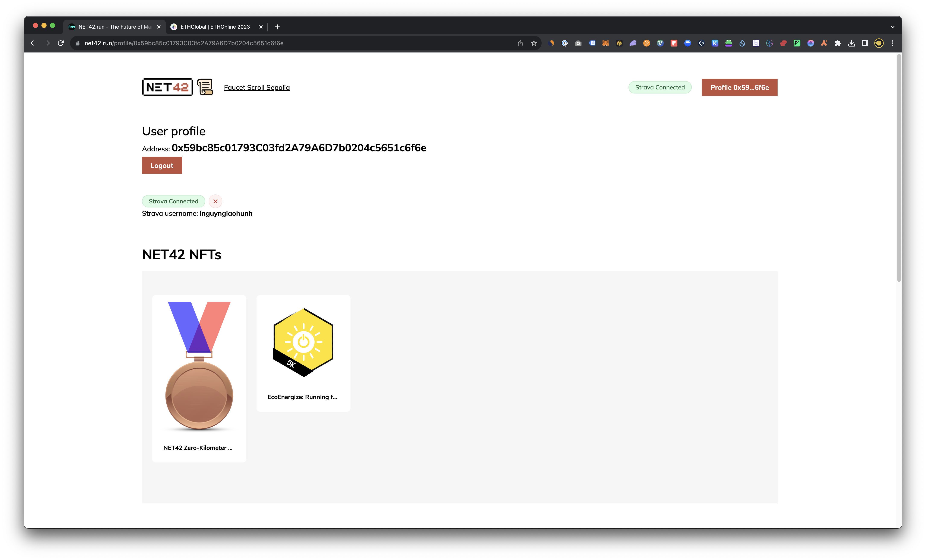Go back to previous page

click(34, 43)
